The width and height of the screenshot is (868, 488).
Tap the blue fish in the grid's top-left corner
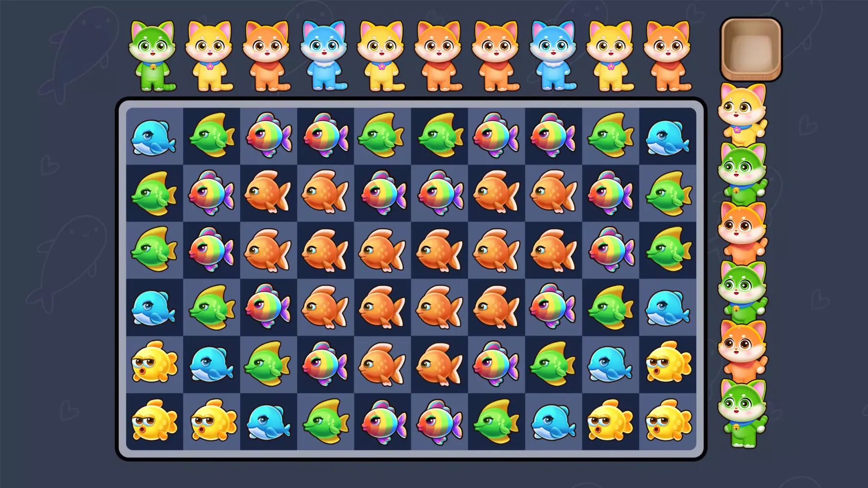pos(153,137)
